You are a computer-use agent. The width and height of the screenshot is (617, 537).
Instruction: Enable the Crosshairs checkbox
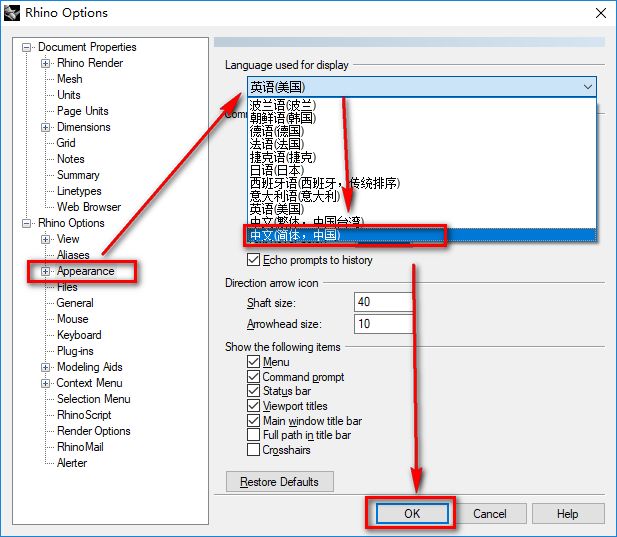[254, 450]
